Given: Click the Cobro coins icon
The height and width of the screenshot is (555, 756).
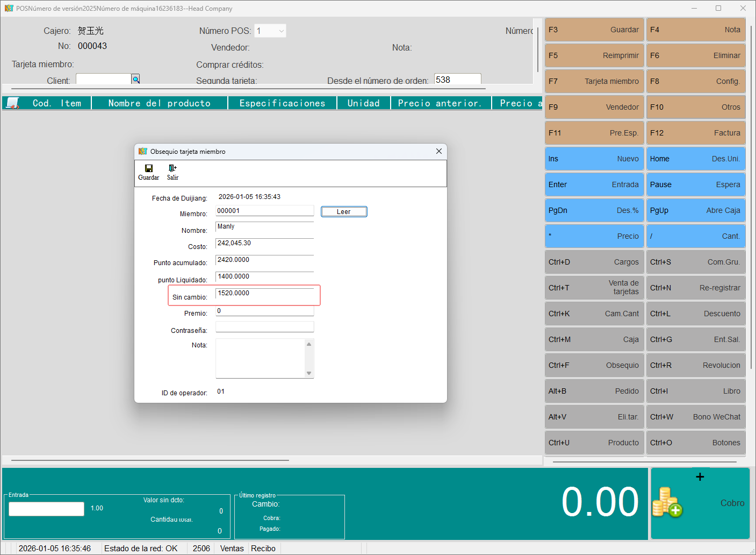Looking at the screenshot, I should pos(667,502).
